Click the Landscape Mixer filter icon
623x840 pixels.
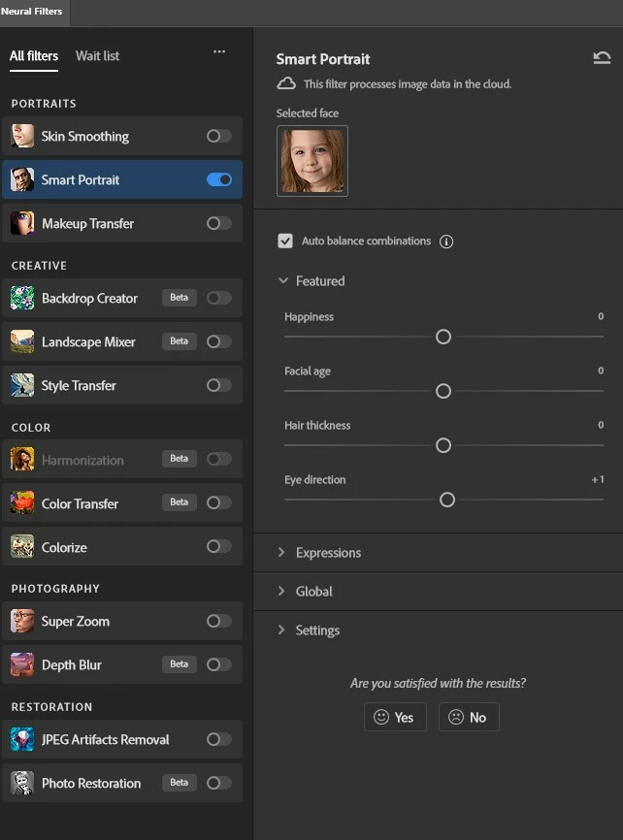pos(22,341)
